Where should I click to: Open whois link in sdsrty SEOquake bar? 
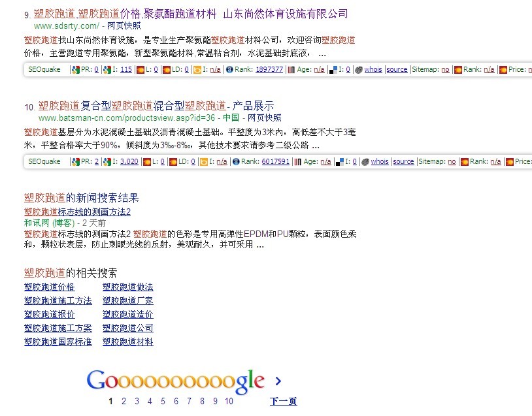coord(373,69)
